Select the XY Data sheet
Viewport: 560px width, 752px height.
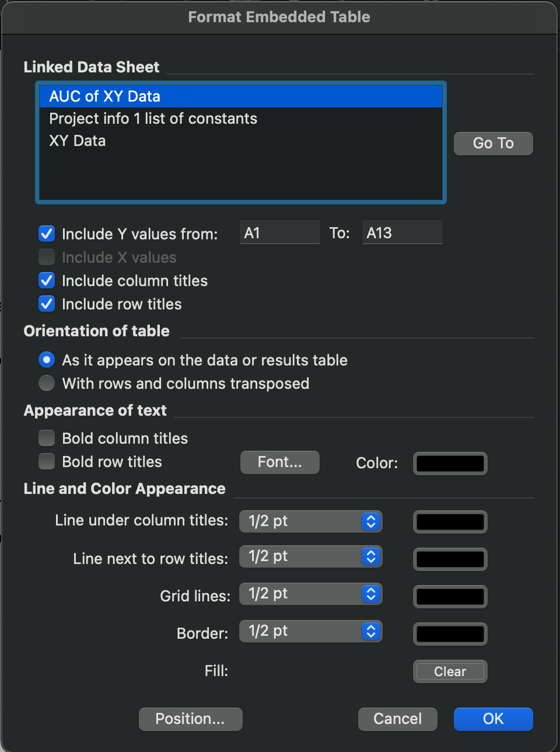tap(78, 141)
